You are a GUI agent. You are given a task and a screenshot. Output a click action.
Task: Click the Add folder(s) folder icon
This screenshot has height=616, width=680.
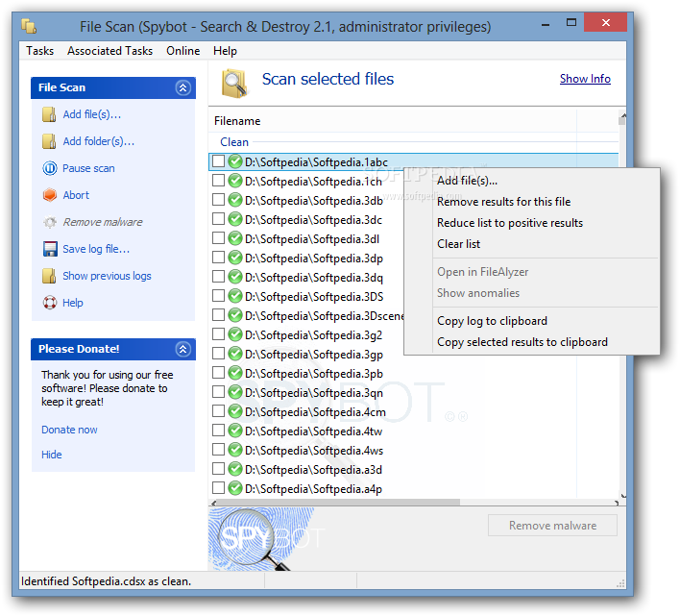coord(49,141)
